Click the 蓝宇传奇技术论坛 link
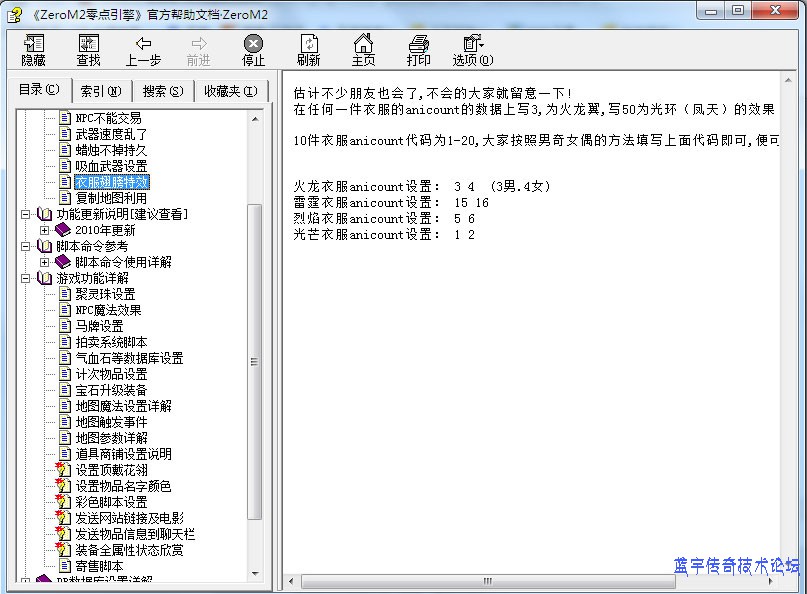The height and width of the screenshot is (594, 807). coord(736,566)
